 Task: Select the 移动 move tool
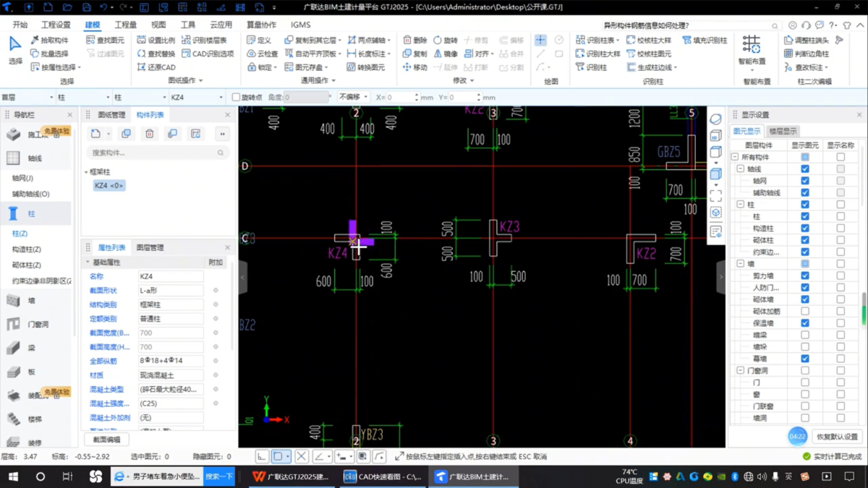[x=414, y=67]
